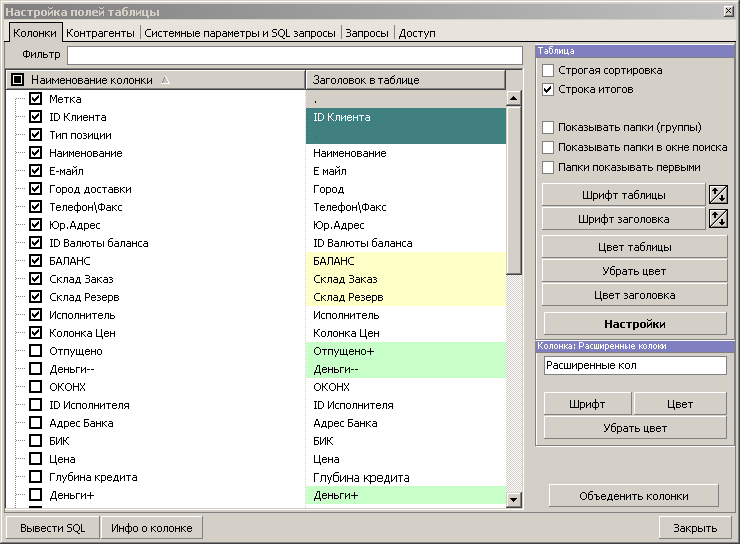Enable Строгая сортировка checkbox
This screenshot has height=544, width=740.
548,70
